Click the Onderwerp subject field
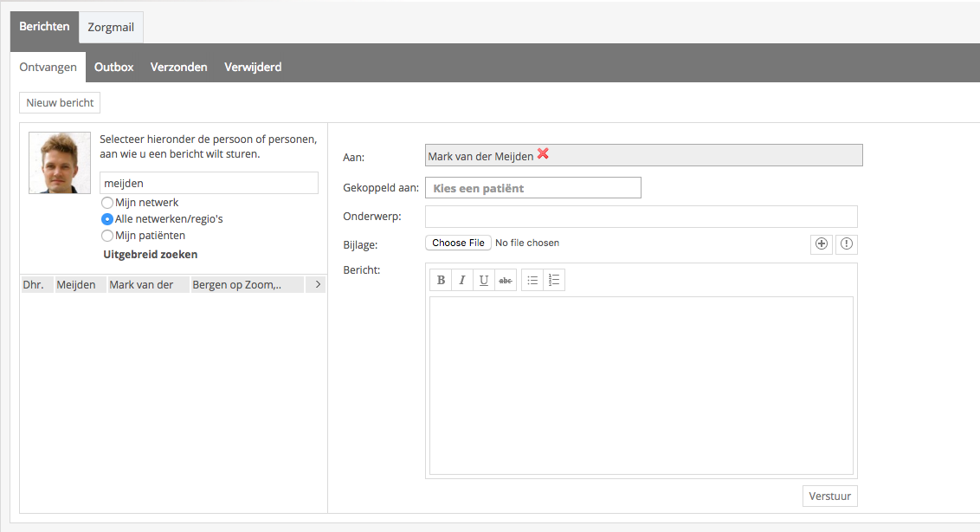The image size is (980, 532). pyautogui.click(x=641, y=217)
